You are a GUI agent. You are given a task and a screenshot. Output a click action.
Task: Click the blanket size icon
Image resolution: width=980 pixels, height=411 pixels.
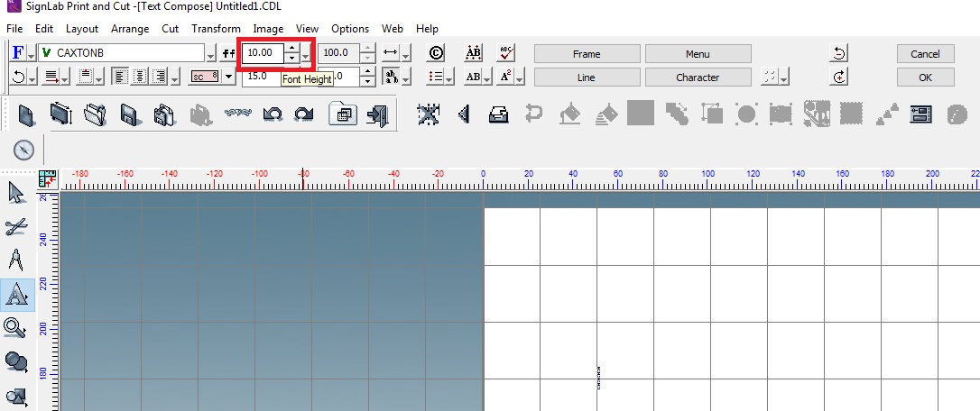tap(61, 115)
